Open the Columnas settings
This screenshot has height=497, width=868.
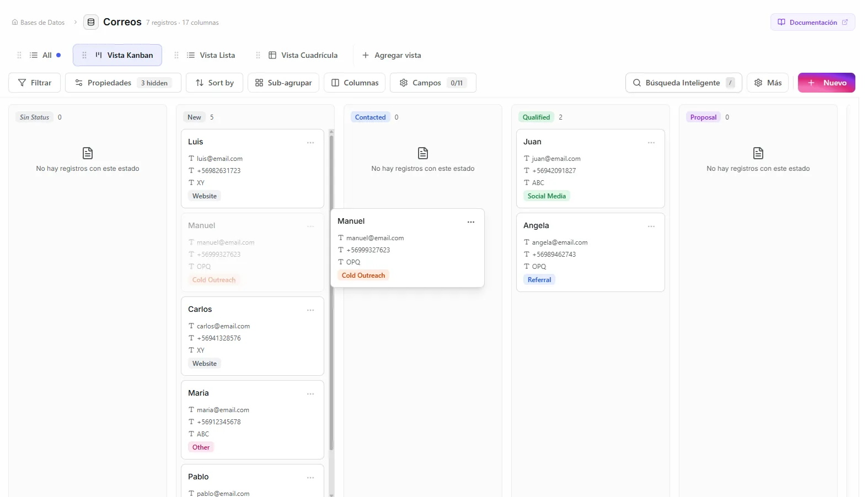point(355,83)
